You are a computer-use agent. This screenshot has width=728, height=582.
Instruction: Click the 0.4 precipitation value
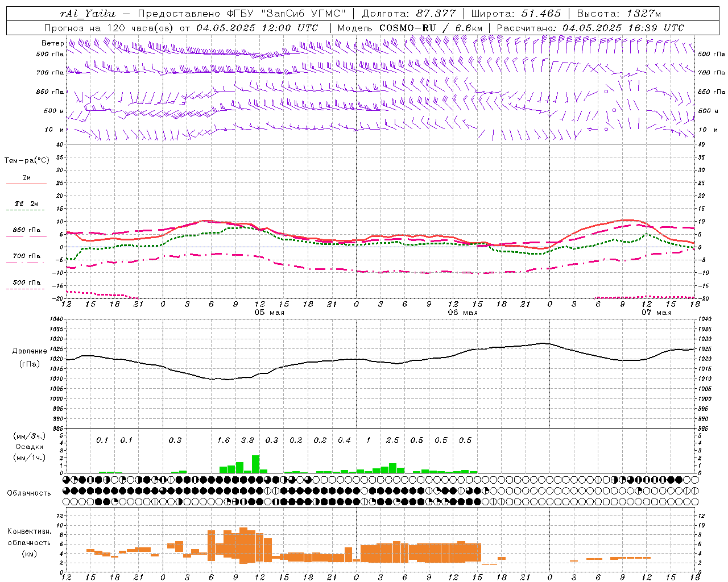[x=344, y=440]
